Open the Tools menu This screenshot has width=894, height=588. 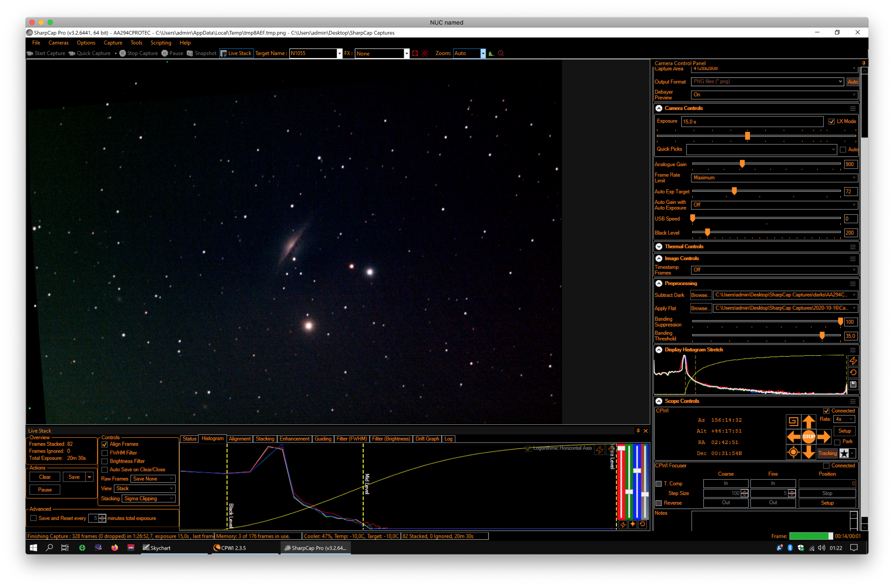(136, 43)
